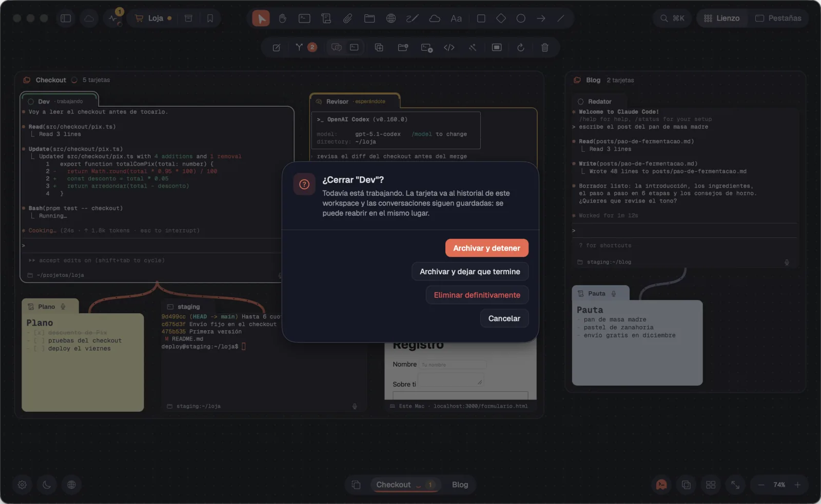Screen dimensions: 821x504
Task: Click the paperclip attachment tool
Action: point(347,18)
